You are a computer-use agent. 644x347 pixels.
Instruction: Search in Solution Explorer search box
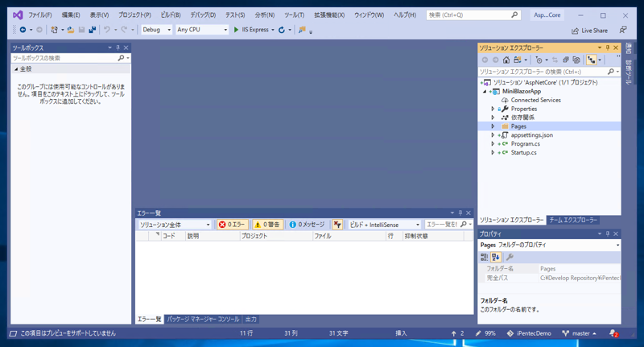[x=543, y=72]
